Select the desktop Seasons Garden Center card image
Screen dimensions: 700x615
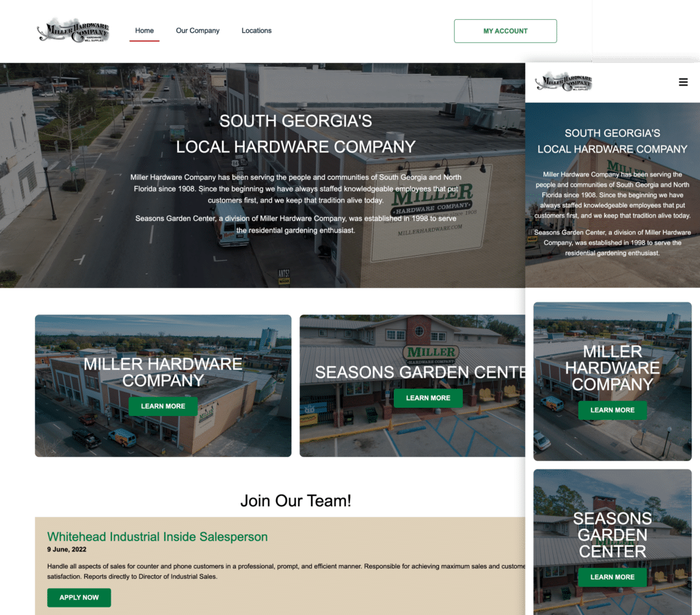[x=412, y=386]
